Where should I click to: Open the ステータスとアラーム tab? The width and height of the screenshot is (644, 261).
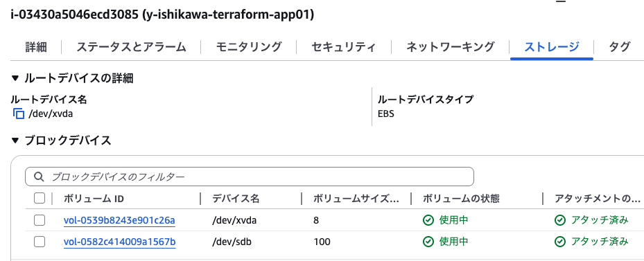click(131, 47)
